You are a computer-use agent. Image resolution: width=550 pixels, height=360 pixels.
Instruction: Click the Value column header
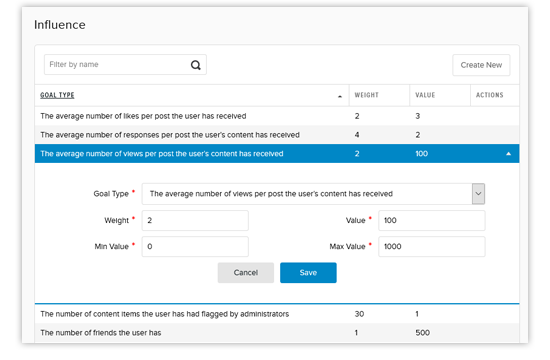pos(425,95)
